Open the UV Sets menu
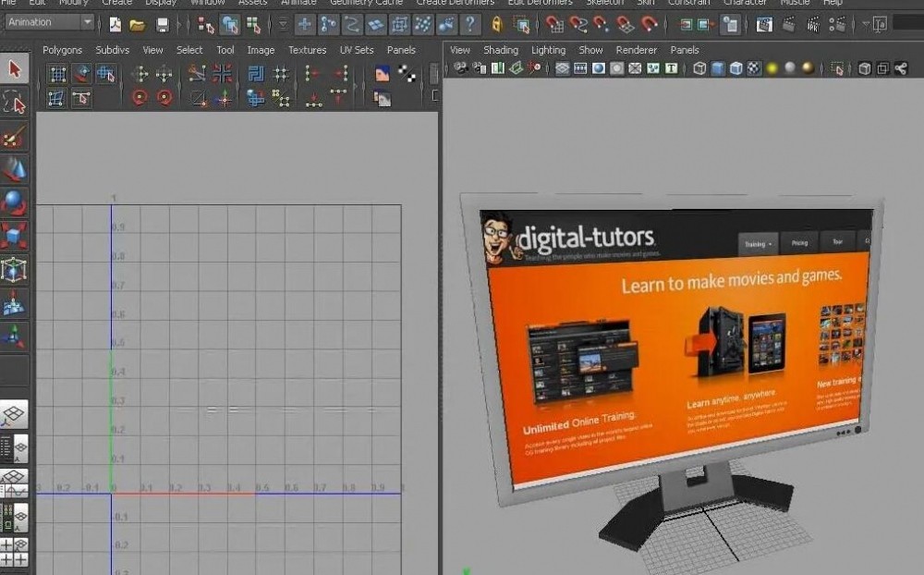924x575 pixels. pos(357,50)
